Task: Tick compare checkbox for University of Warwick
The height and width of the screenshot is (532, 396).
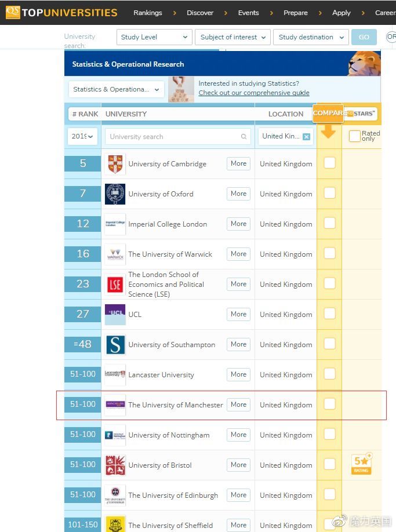Action: (x=329, y=253)
